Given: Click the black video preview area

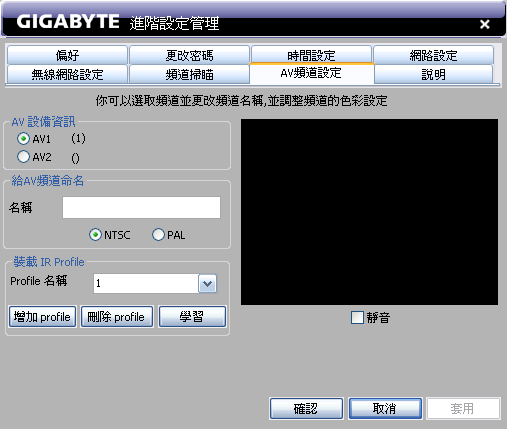Looking at the screenshot, I should (369, 212).
